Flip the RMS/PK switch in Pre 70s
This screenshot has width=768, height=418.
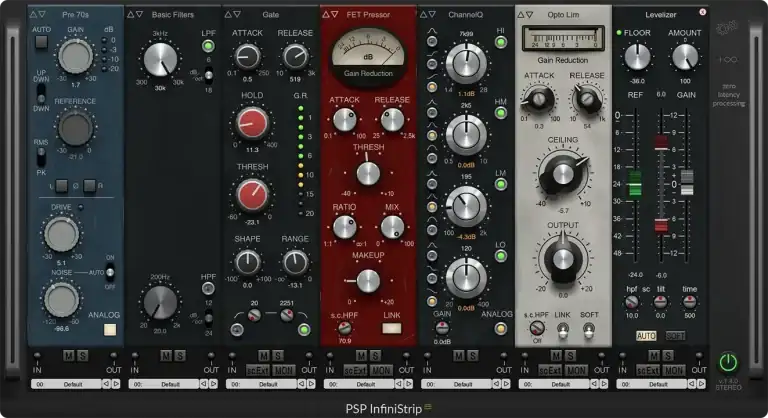click(x=41, y=157)
